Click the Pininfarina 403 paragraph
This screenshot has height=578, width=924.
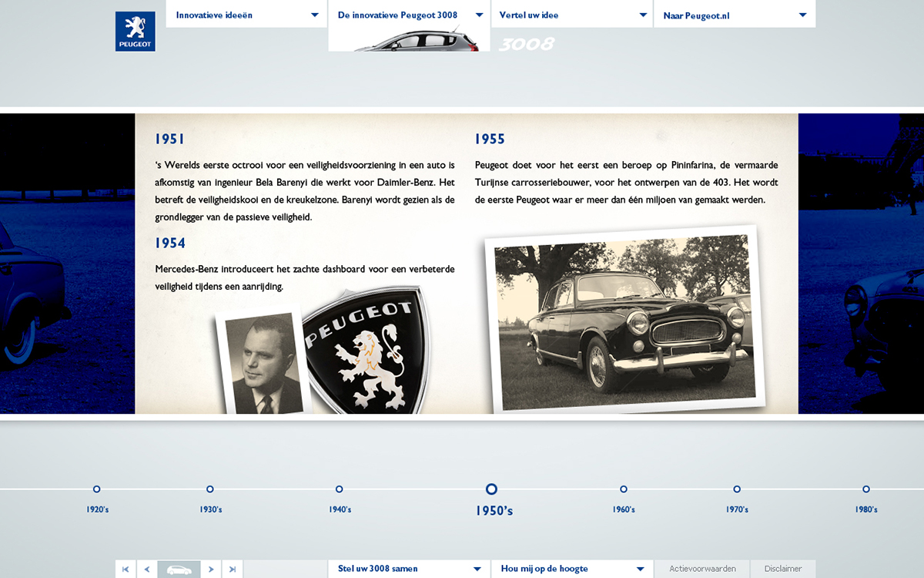(x=626, y=183)
